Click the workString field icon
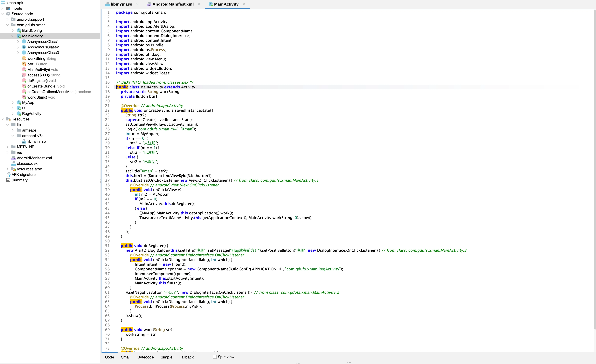 tap(24, 58)
